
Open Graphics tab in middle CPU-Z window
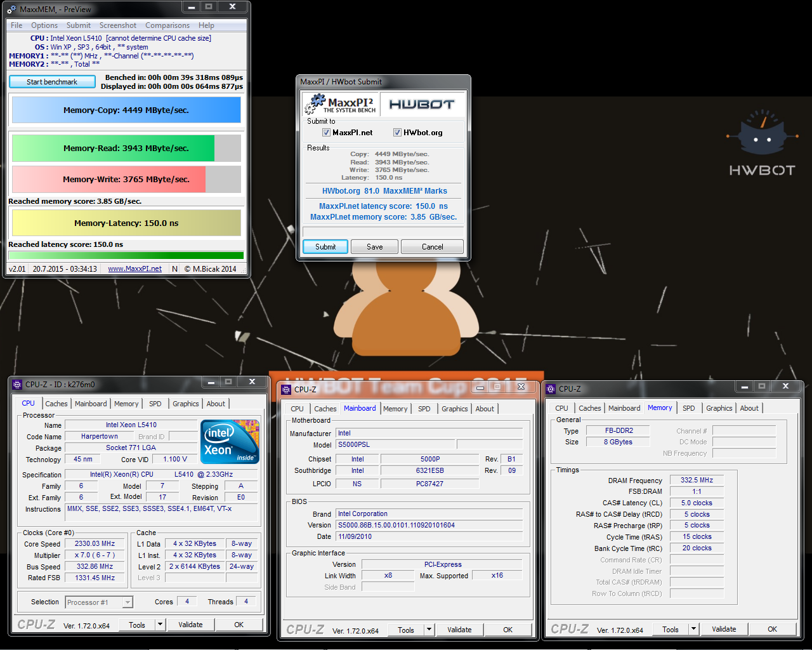tap(455, 409)
